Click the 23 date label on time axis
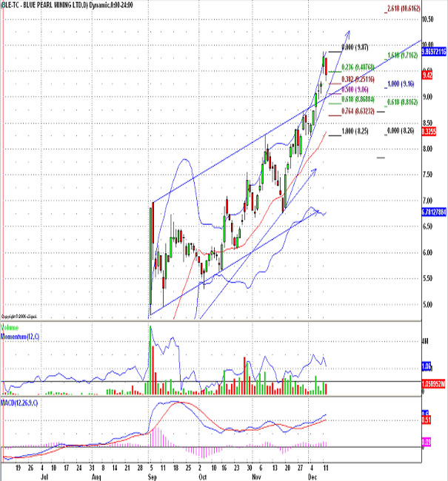 tap(237, 468)
